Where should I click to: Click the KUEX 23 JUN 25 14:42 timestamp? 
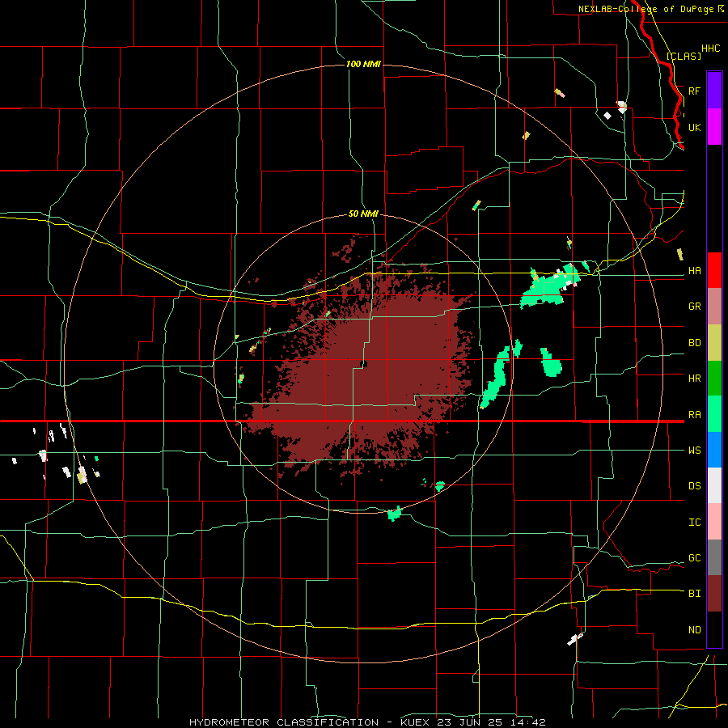tap(472, 722)
